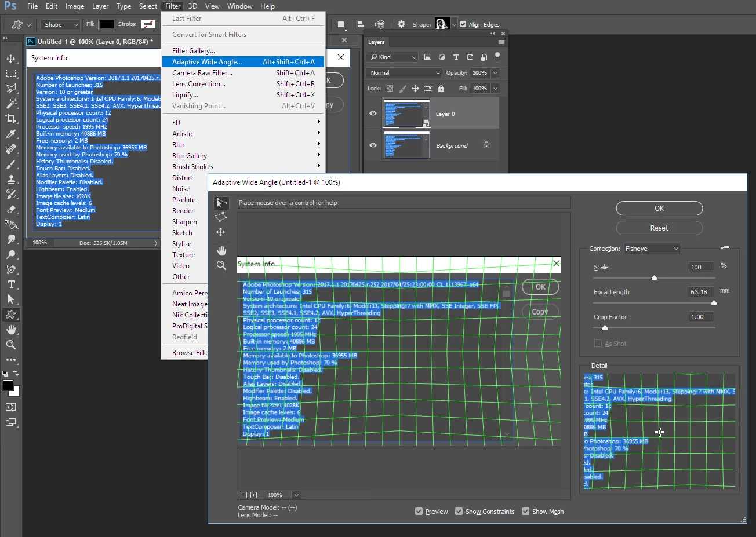The image size is (756, 537).
Task: Open the Select menu
Action: pyautogui.click(x=148, y=6)
